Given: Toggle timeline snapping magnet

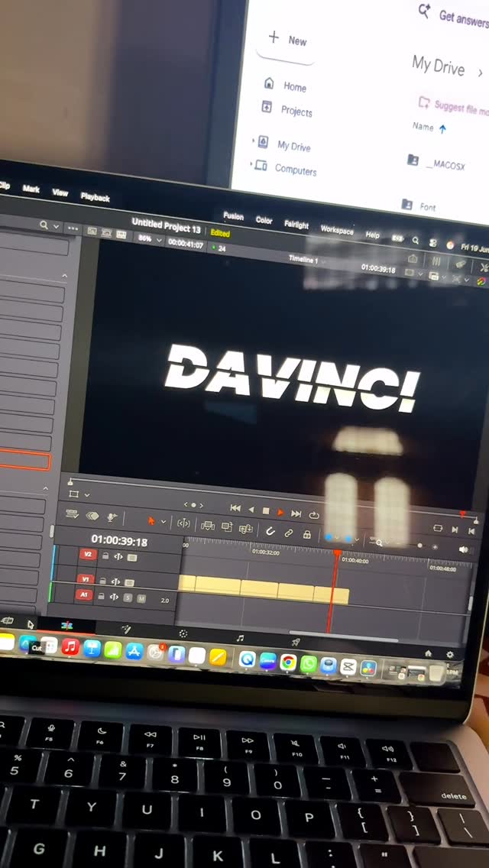Looking at the screenshot, I should [270, 532].
